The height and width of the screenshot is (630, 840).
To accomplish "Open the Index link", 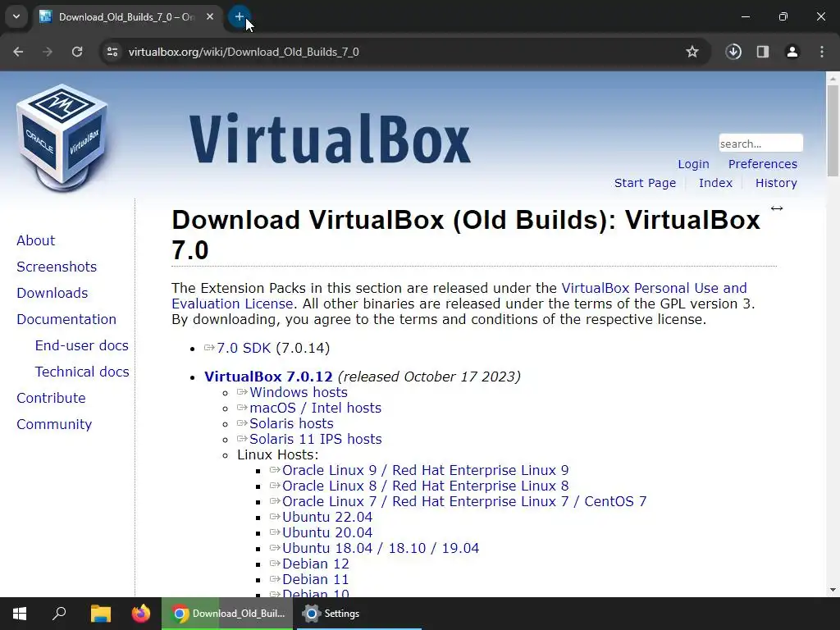I will click(715, 183).
